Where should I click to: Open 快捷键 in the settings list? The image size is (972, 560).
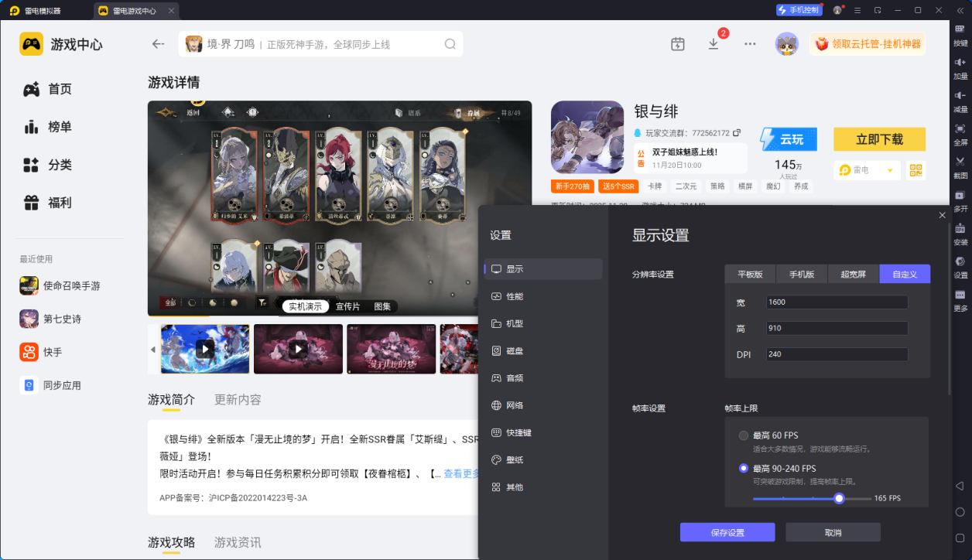[x=543, y=432]
